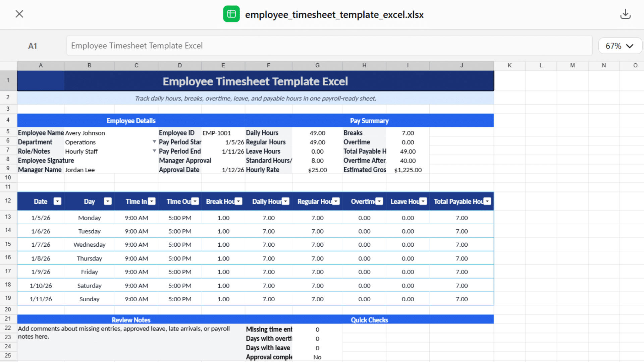
Task: Open the Role/Notes cell dropdown arrow
Action: click(x=154, y=151)
